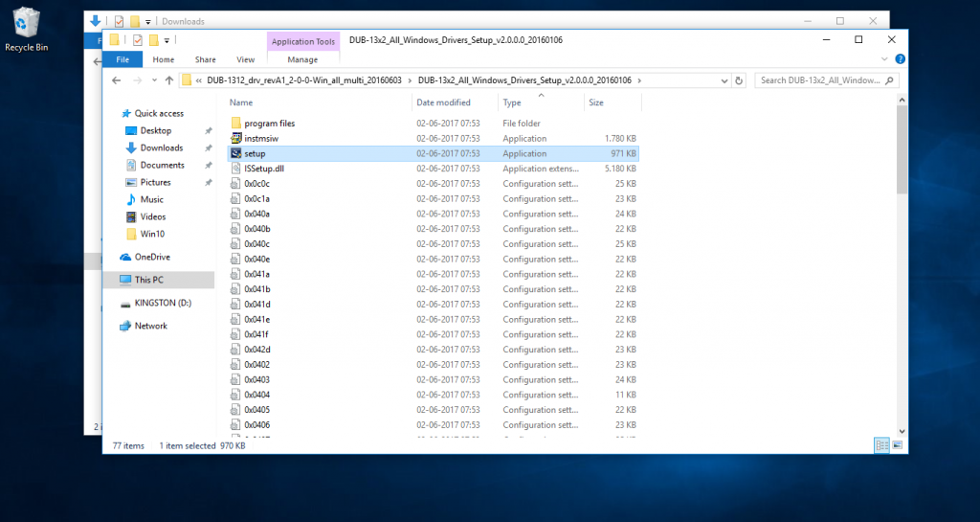980x522 pixels.
Task: Click the 77 items status bar text
Action: click(128, 445)
